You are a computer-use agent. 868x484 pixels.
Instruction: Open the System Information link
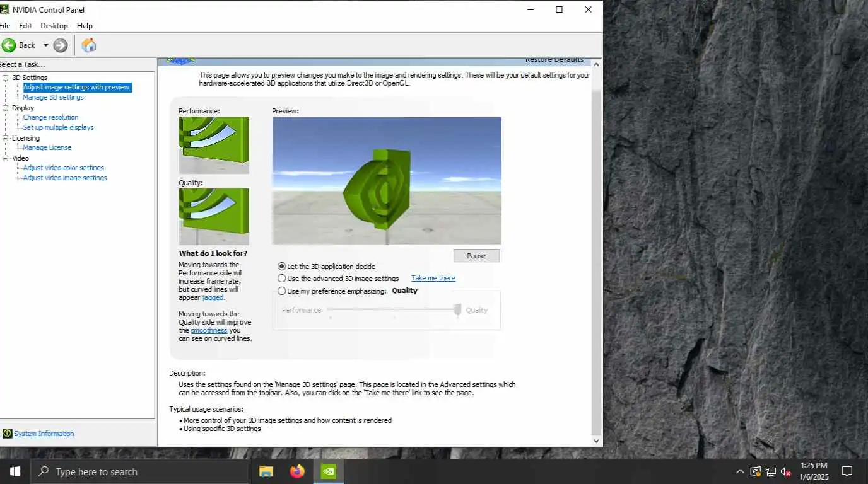point(44,434)
